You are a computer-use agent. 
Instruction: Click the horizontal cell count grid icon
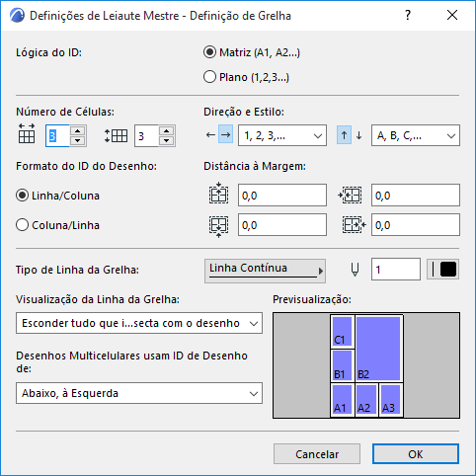(x=27, y=133)
